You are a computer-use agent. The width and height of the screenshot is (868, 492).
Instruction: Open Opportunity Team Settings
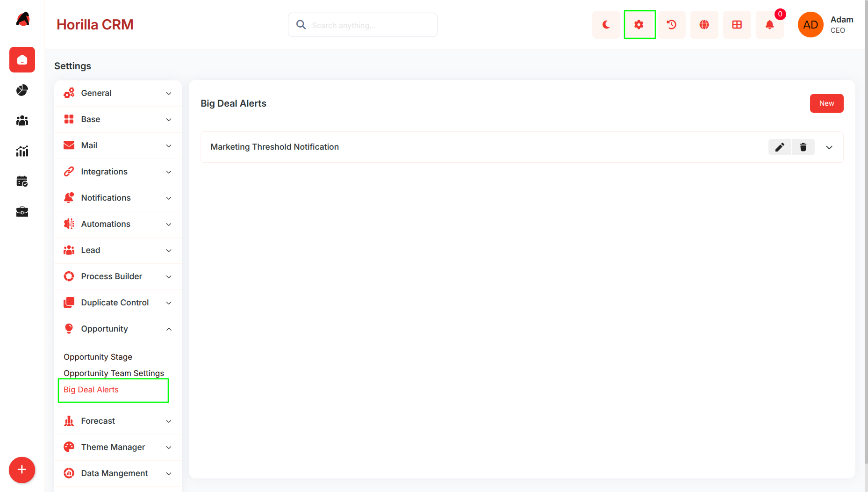pos(114,373)
